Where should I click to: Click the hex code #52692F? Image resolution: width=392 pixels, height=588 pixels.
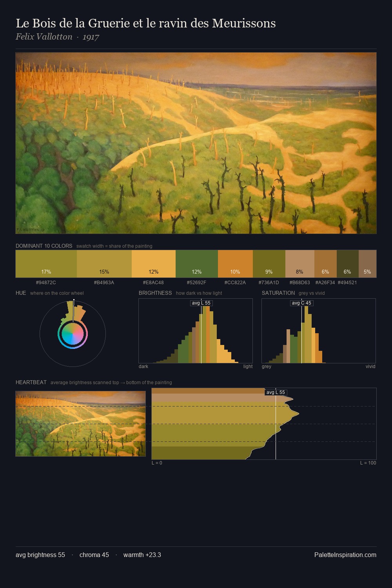196,283
